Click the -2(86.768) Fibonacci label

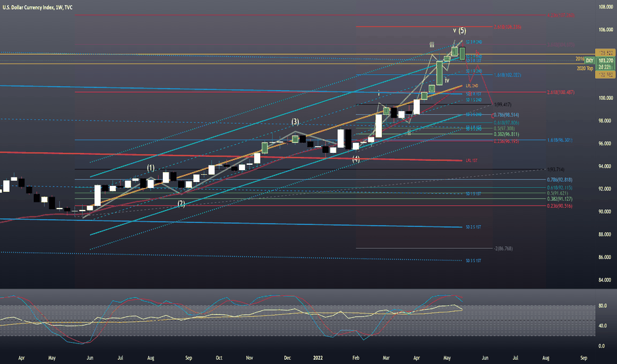[x=503, y=249]
